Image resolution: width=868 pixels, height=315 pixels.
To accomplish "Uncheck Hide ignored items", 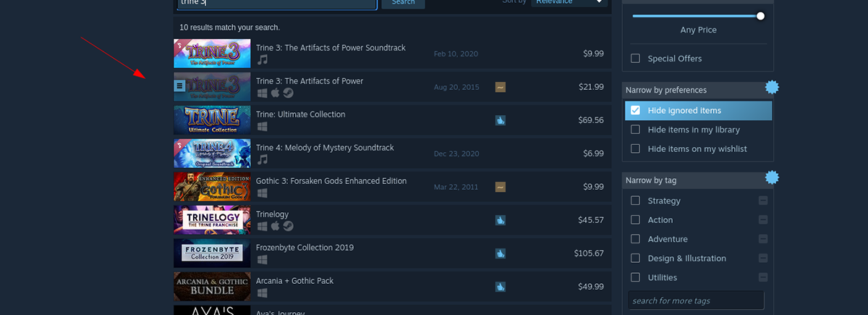I will point(635,111).
